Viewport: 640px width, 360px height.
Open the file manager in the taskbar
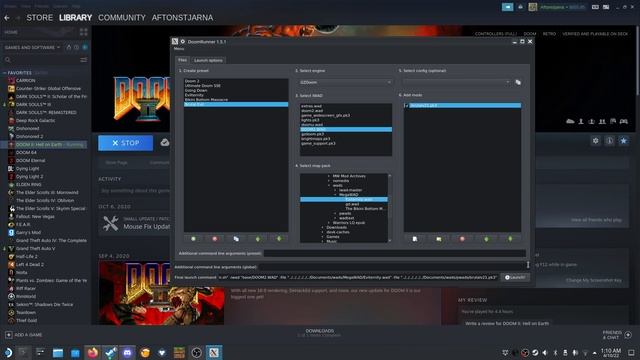pos(58,352)
